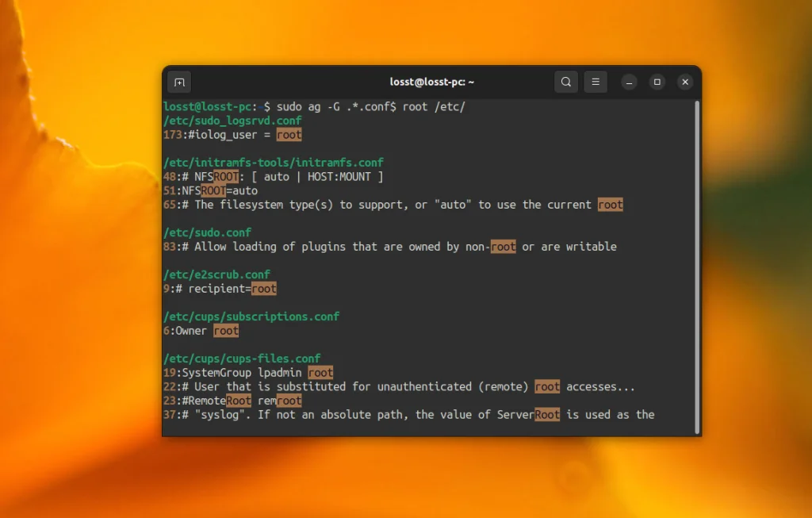Click the path /etc/sudo_logsrvd.conf
812x518 pixels.
[x=232, y=121]
